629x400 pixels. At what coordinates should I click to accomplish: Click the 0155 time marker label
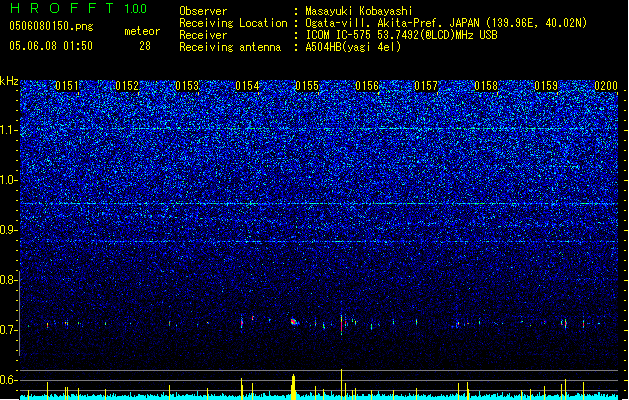[x=307, y=86]
